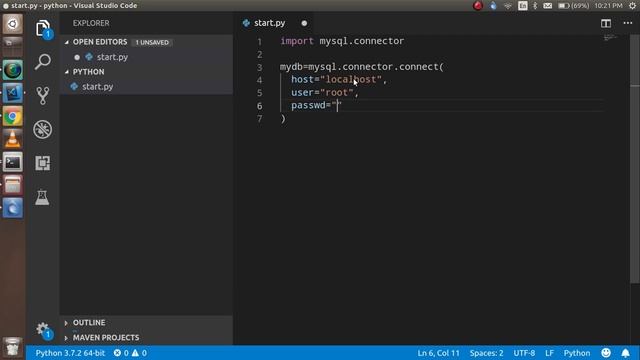Click Visual Studio Code launcher icon
Screen dimensions: 640x360
click(13, 93)
